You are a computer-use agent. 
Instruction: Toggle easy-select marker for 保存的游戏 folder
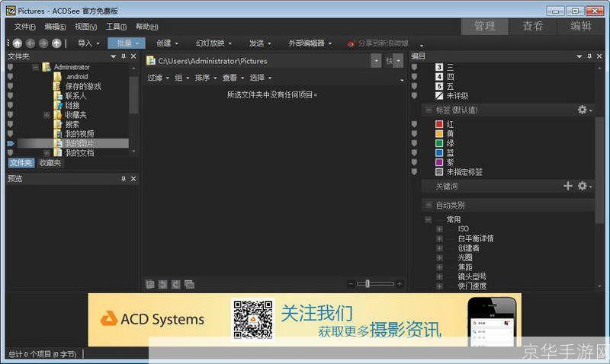(10, 86)
